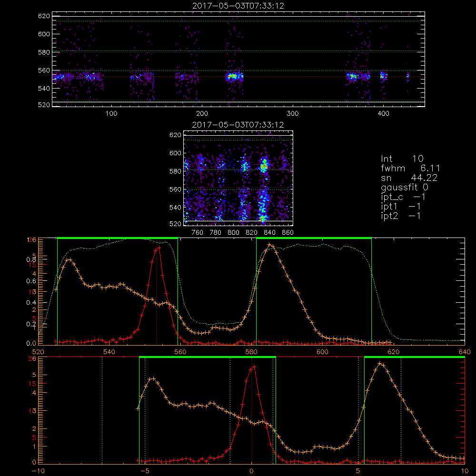Image resolution: width=476 pixels, height=476 pixels.
Task: Click x-axis label 5 on bottom profile plot
Action: pos(358,471)
